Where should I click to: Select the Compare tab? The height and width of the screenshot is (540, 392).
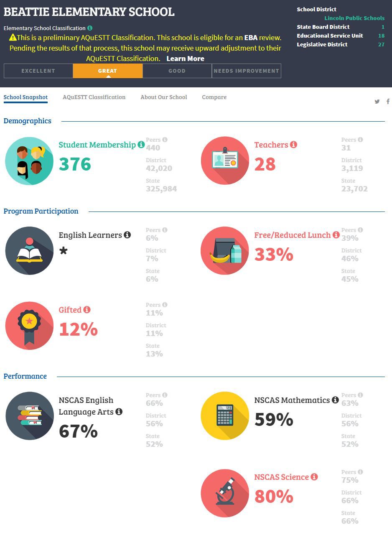coord(214,97)
